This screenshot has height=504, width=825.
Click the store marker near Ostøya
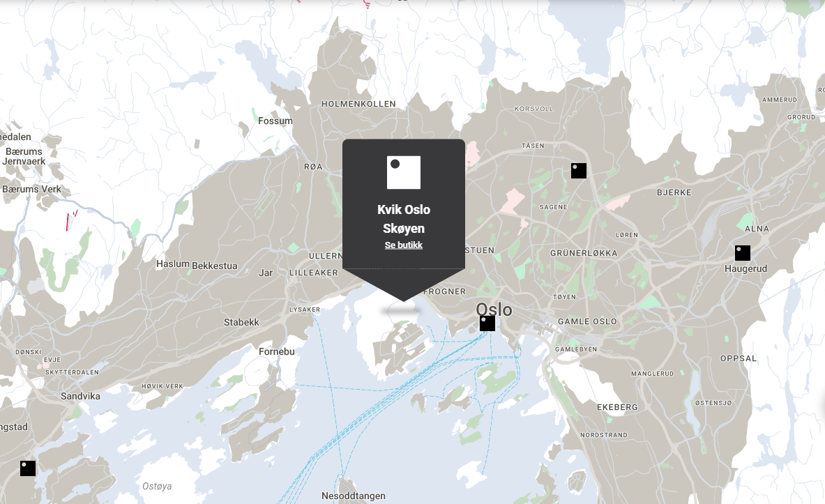pos(28,468)
